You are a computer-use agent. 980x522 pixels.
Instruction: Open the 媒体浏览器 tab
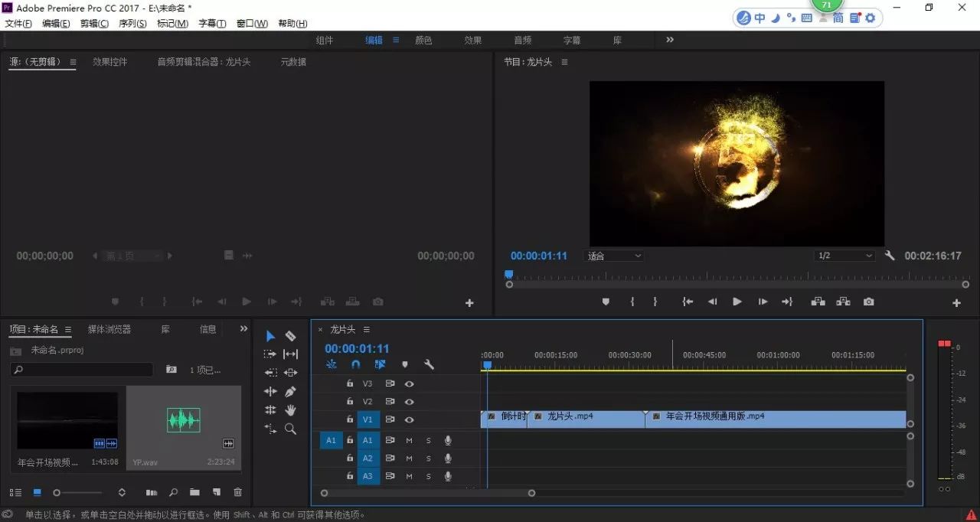[109, 329]
